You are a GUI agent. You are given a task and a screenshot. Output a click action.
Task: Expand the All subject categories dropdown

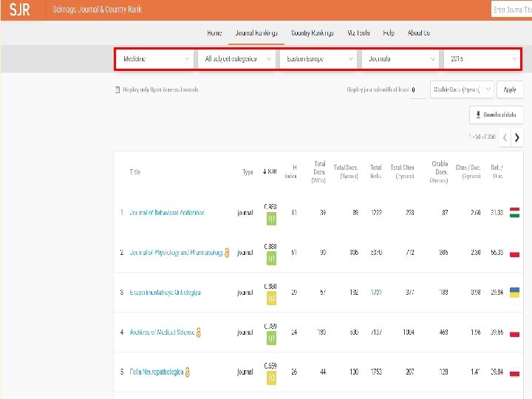tap(237, 59)
